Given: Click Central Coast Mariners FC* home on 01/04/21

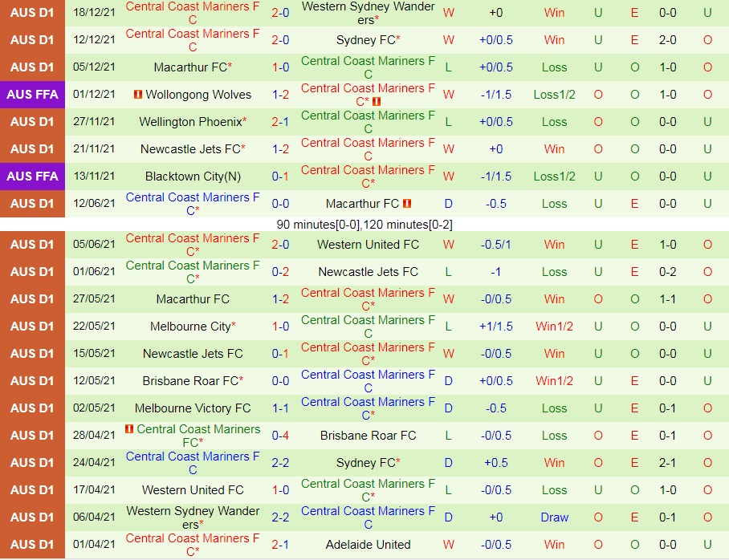Looking at the screenshot, I should 193,544.
